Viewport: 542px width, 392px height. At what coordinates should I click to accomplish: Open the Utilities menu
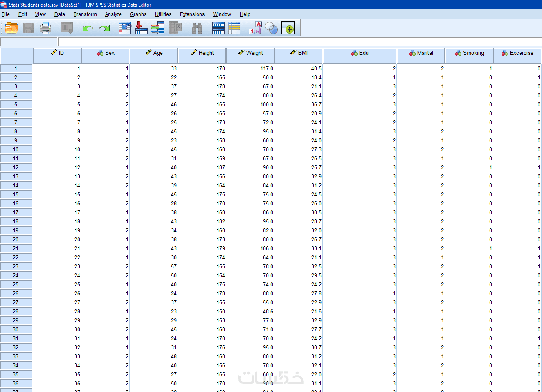[x=163, y=14]
